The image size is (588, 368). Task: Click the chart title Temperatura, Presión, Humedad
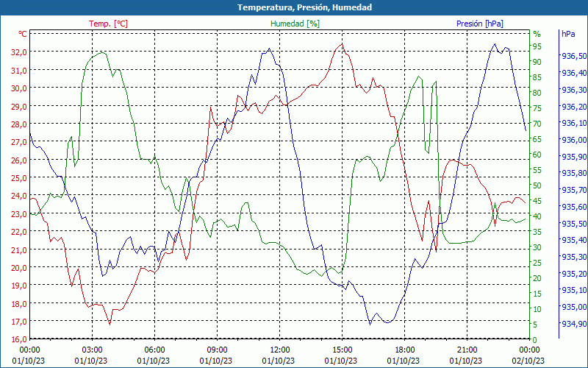tap(294, 7)
